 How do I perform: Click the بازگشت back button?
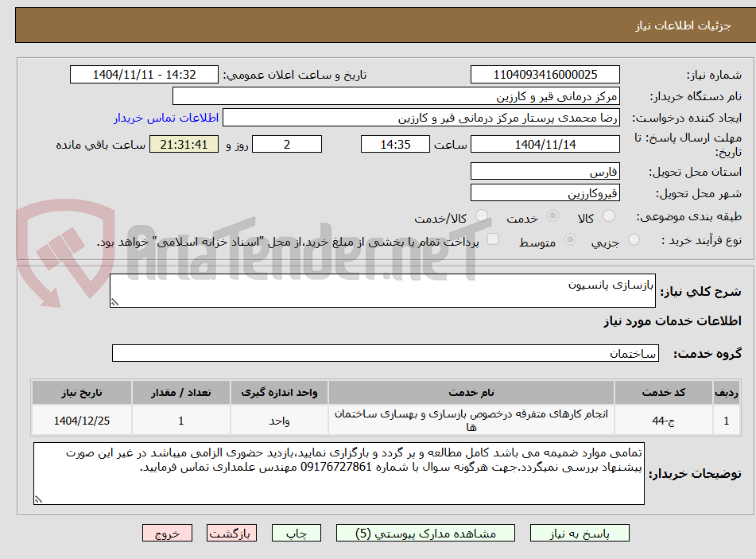point(231,534)
